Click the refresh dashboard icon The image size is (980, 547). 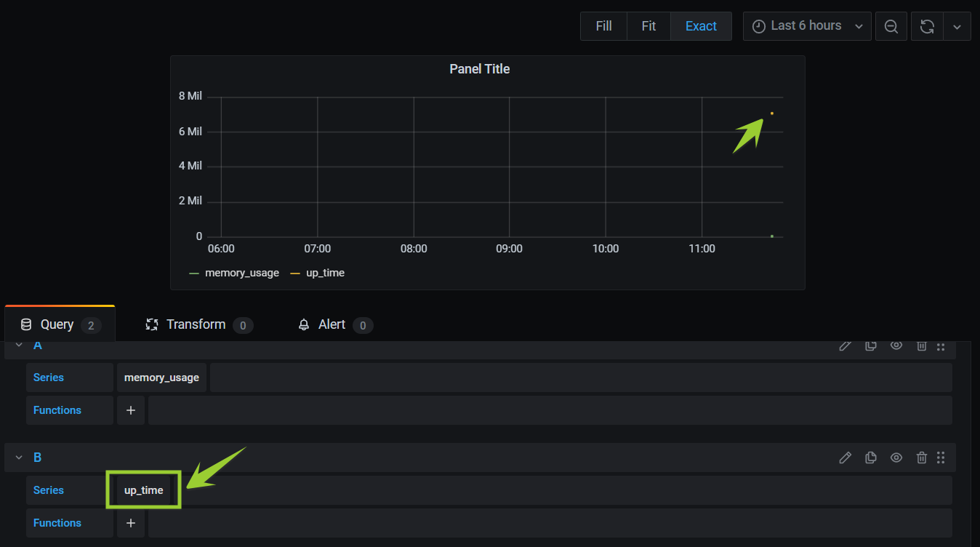pos(927,26)
